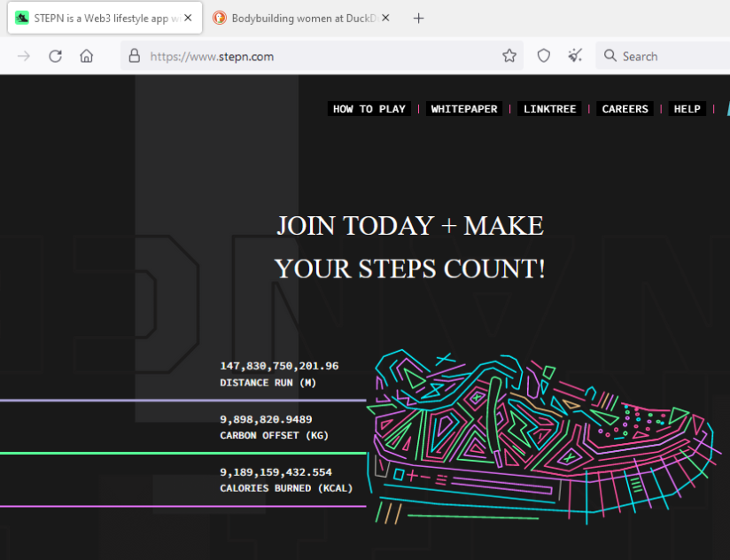Close the Bodybuilding women DuckDuckGo tab
Image resolution: width=730 pixels, height=560 pixels.
click(385, 18)
